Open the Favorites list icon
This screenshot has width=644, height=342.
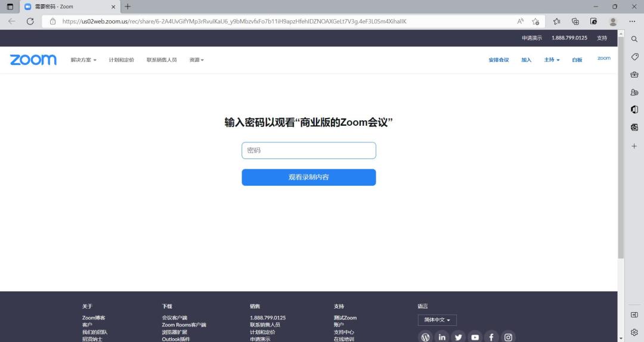click(x=557, y=21)
